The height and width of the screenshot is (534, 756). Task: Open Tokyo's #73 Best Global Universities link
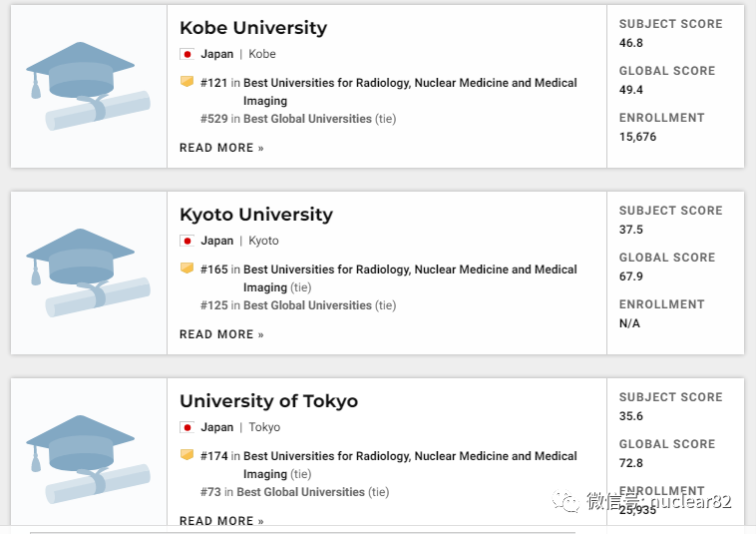point(301,492)
